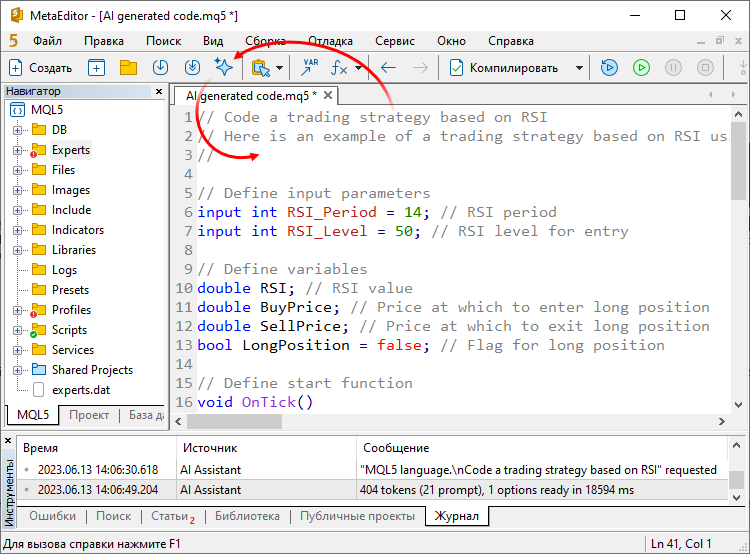This screenshot has width=750, height=554.
Task: Expand the DB folder in Navigator
Action: (x=17, y=130)
